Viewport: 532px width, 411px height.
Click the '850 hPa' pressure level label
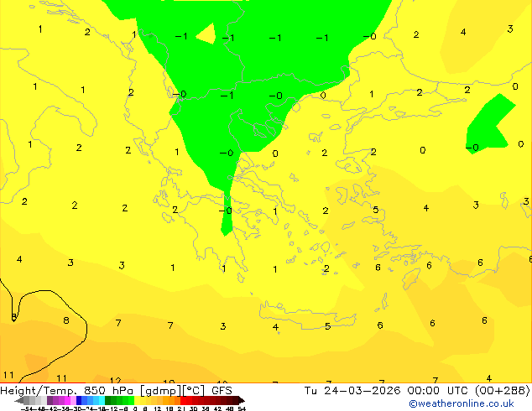click(x=108, y=391)
